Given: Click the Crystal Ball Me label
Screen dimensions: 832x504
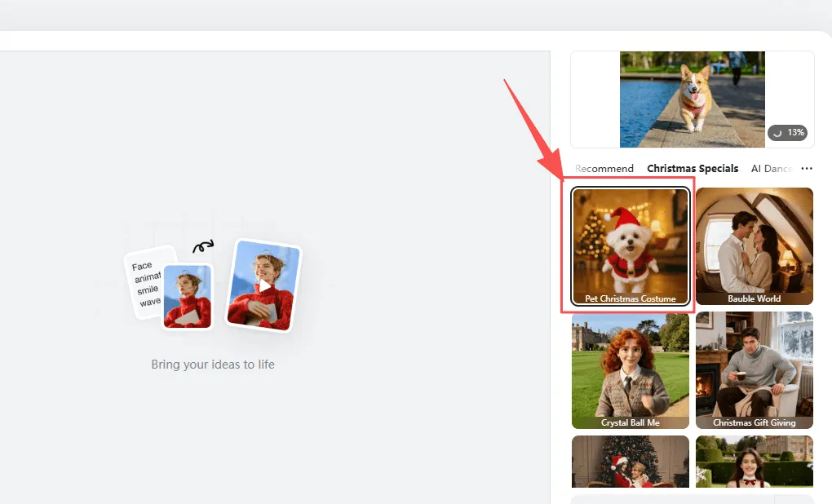Looking at the screenshot, I should click(x=630, y=422).
